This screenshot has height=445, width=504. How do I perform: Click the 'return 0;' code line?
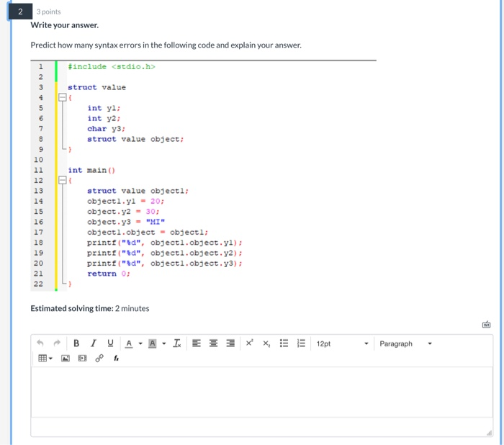pos(109,274)
